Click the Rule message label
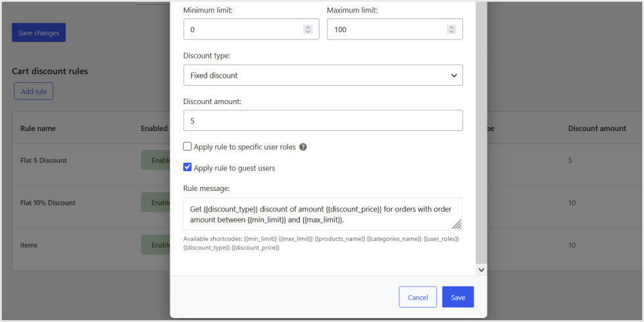 pyautogui.click(x=207, y=188)
